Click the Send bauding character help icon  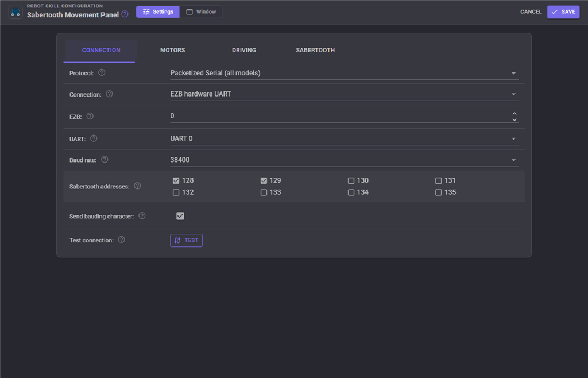[x=142, y=215]
